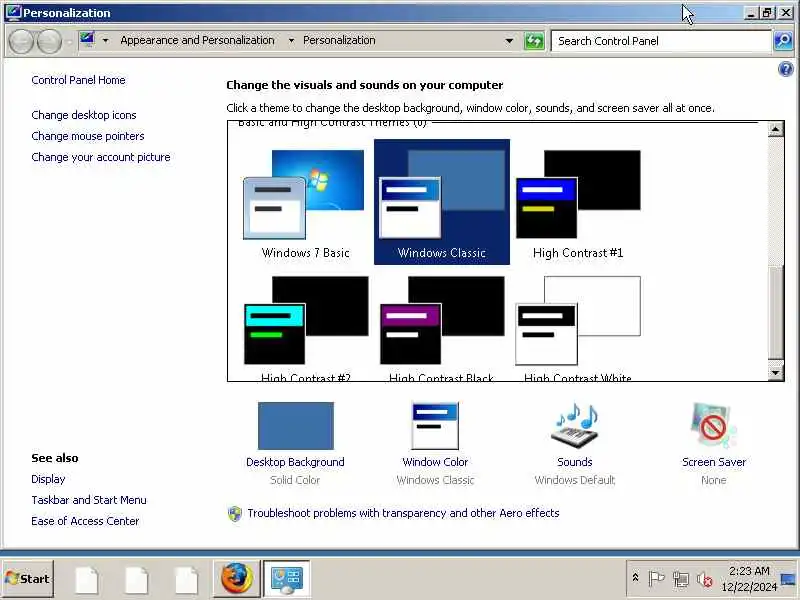This screenshot has width=800, height=600.
Task: Click the network icon in system tray
Action: (x=680, y=579)
